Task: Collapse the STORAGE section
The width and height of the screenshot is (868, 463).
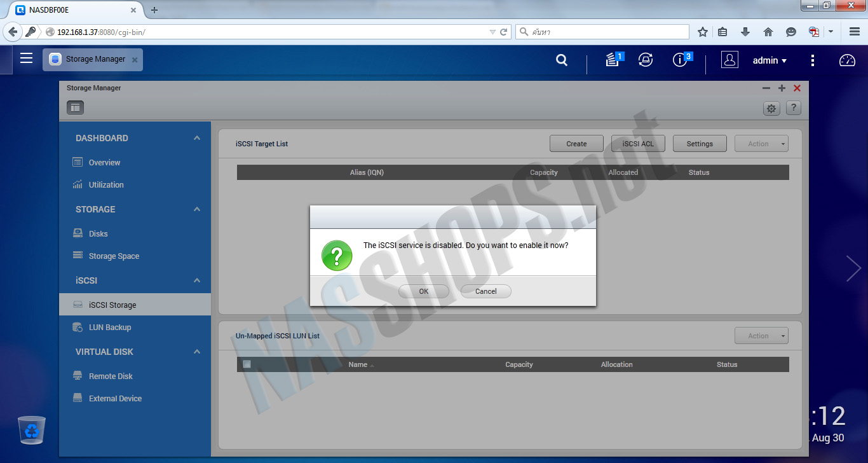Action: tap(197, 209)
